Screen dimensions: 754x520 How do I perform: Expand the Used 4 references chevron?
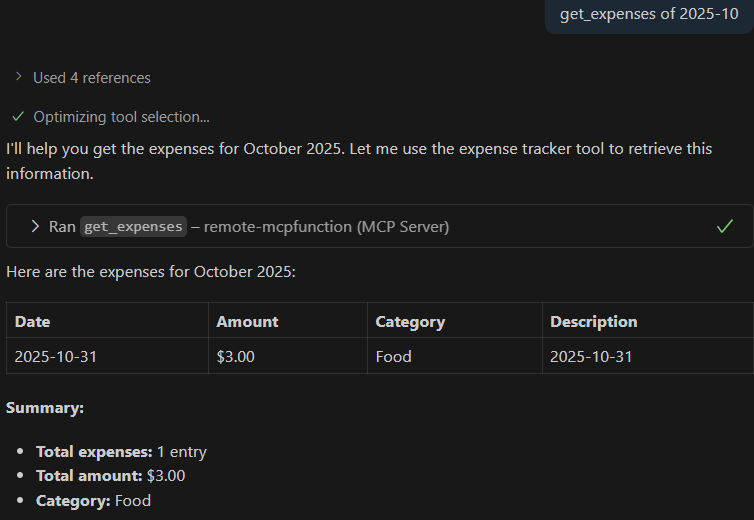click(19, 77)
